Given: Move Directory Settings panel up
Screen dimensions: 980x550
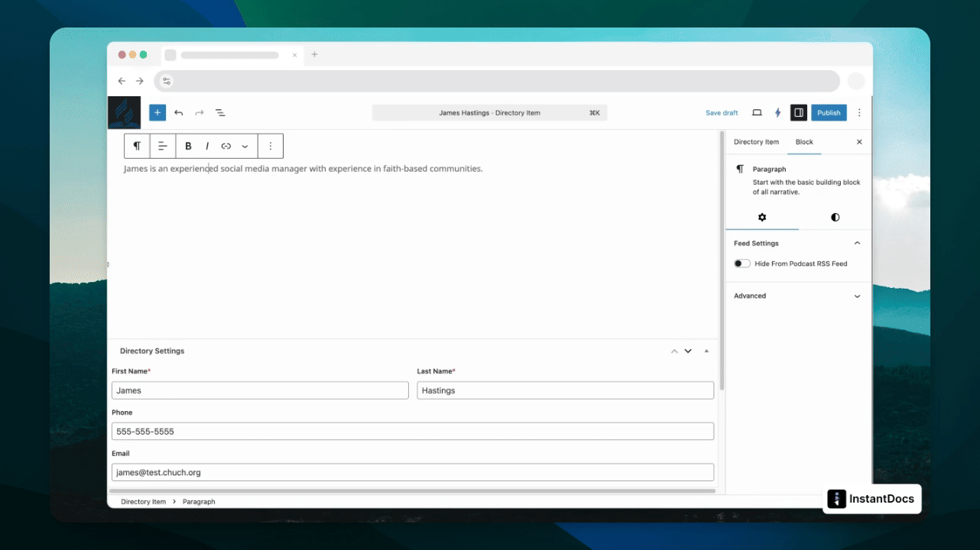Looking at the screenshot, I should pyautogui.click(x=674, y=351).
